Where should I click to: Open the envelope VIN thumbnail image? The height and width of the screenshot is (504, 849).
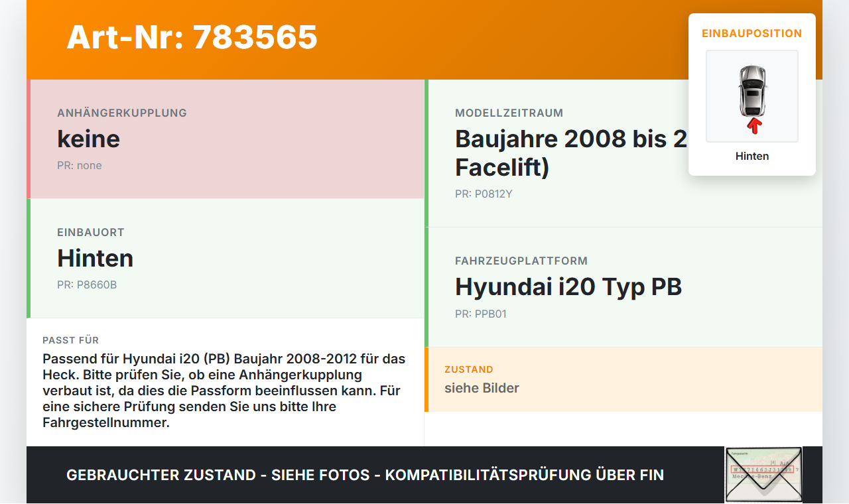pos(763,475)
